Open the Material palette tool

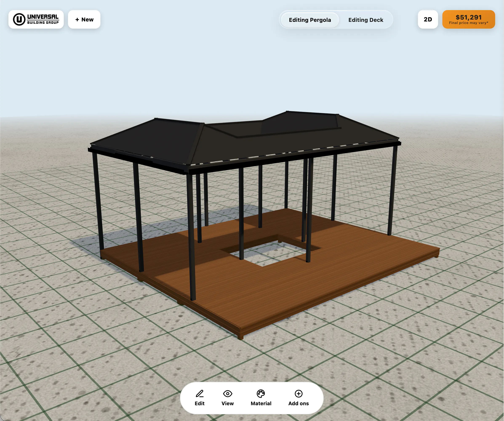(x=261, y=398)
